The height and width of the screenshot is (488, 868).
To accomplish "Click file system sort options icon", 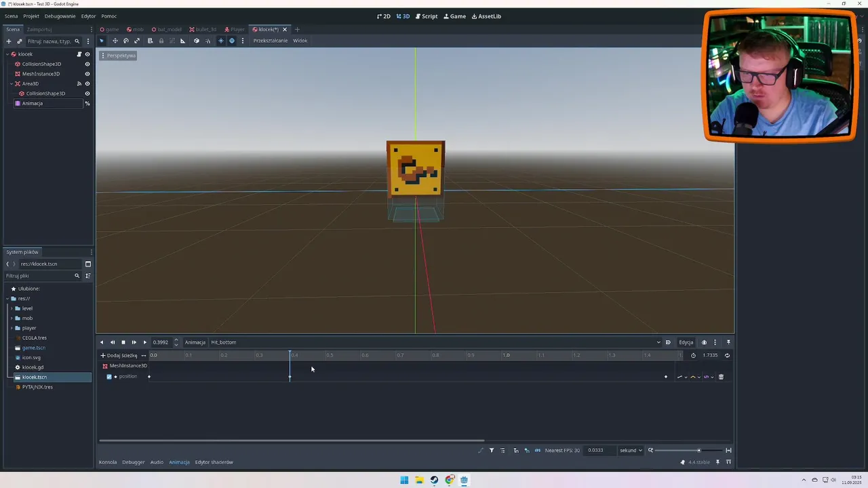I will pos(87,276).
